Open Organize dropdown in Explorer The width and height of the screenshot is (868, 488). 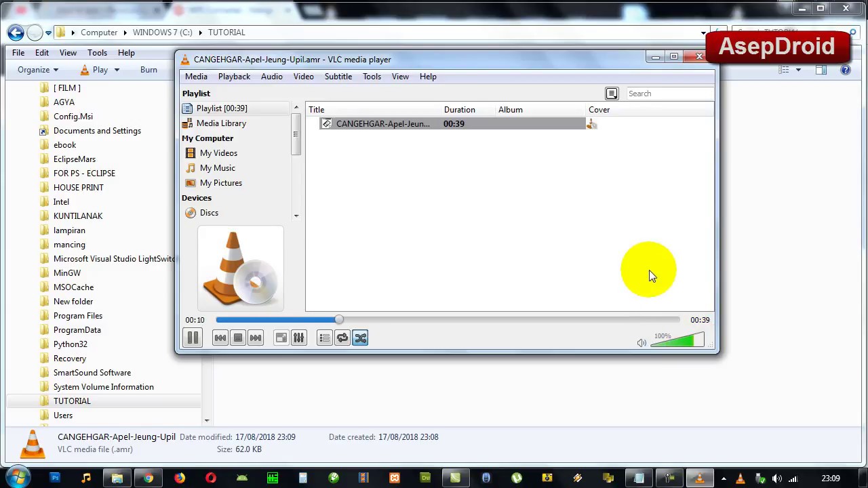[38, 70]
